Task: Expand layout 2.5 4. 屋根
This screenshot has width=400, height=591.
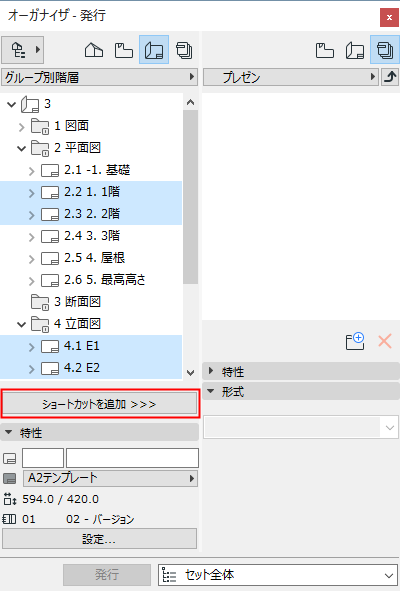Action: click(32, 259)
